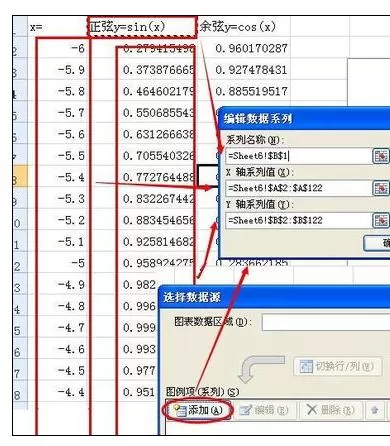Viewport: 390px width, 446px height.
Task: Click the 切换行/列 switch row/column button
Action: 338,367
